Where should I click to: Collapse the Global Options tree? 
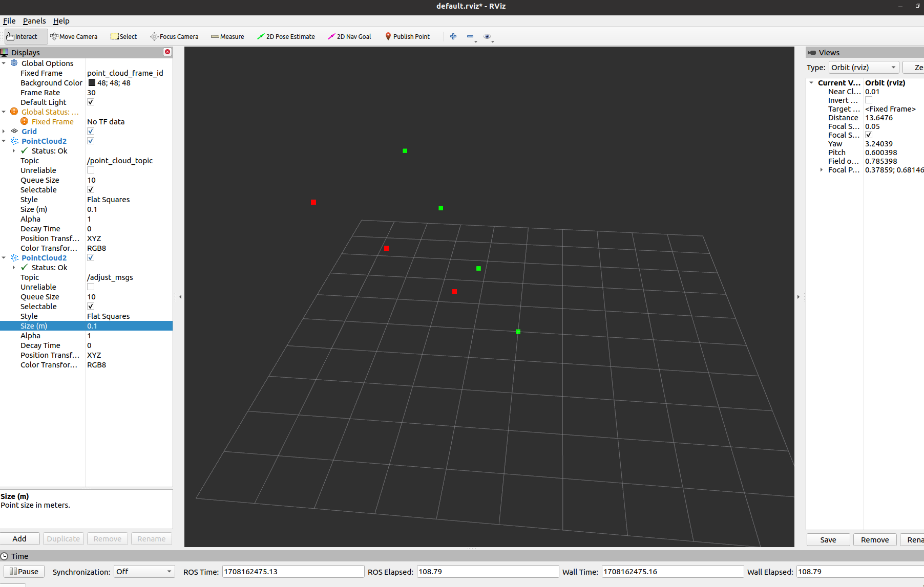4,63
